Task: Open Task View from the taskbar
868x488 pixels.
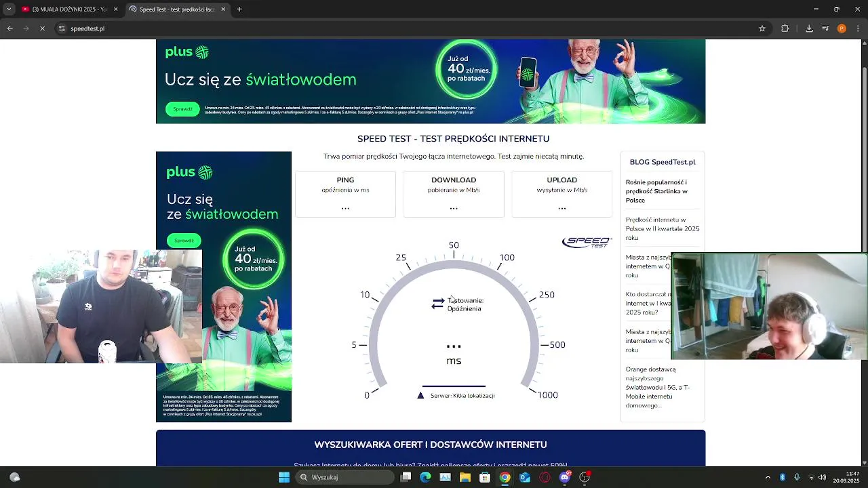Action: [x=406, y=477]
